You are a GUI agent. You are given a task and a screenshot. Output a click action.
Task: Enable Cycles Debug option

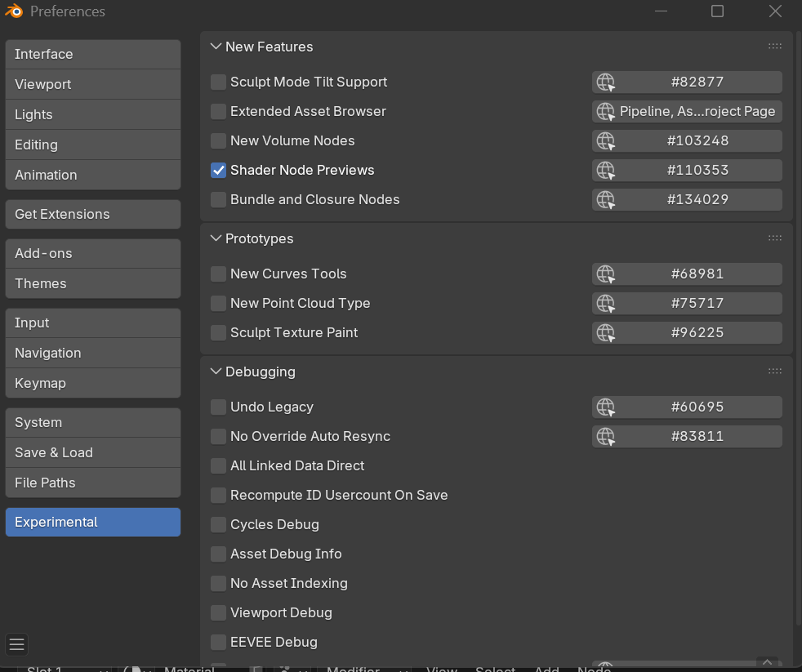218,525
